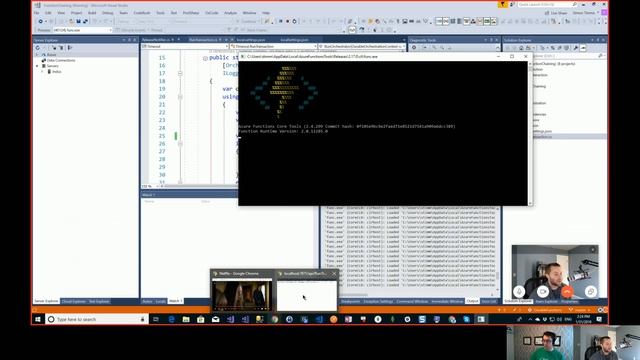
Task: Expand the child node under Servers
Action: (x=42, y=72)
